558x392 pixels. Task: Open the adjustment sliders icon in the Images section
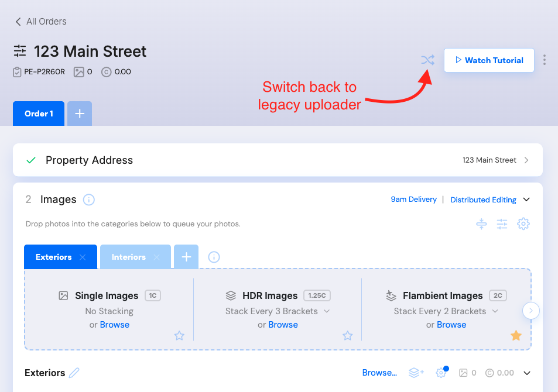pyautogui.click(x=502, y=223)
